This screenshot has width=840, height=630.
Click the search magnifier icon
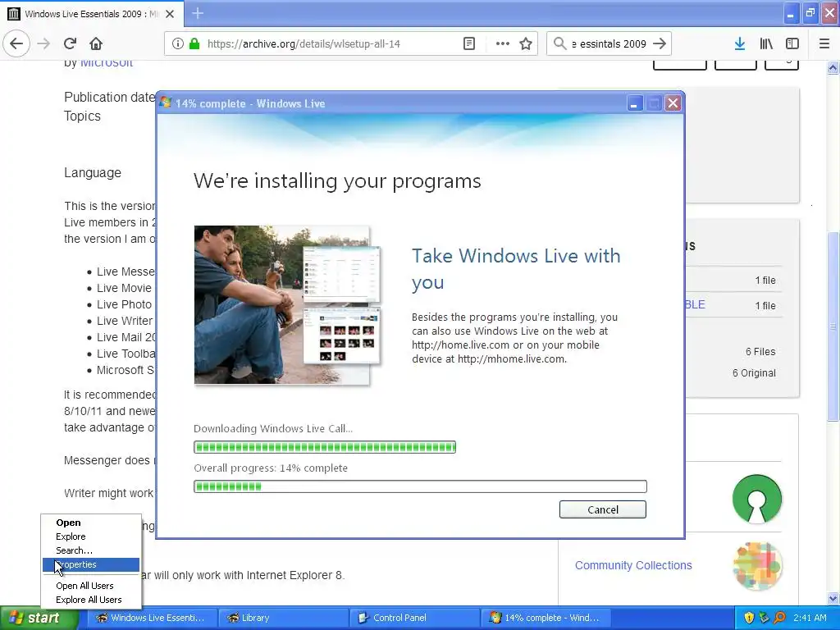pos(559,43)
